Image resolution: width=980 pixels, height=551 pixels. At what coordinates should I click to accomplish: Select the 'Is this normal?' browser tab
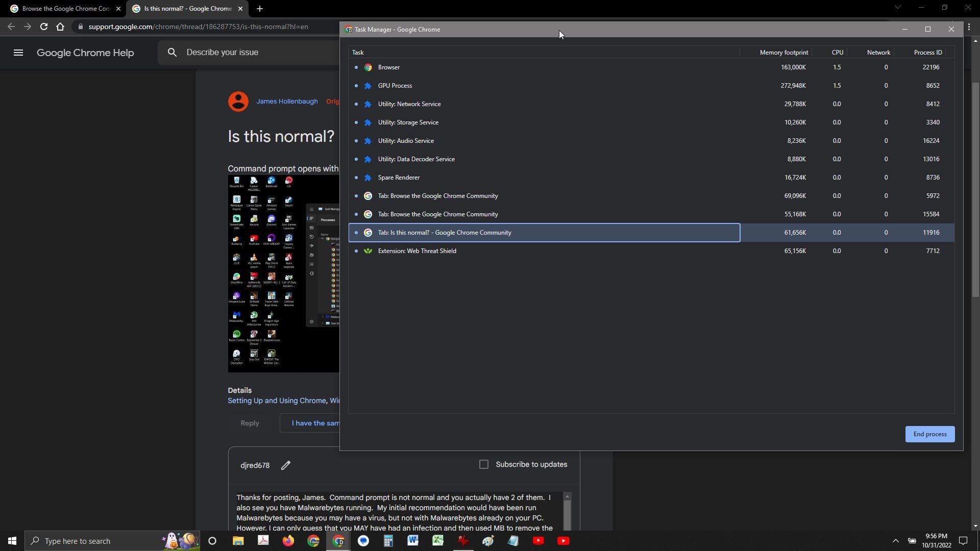(187, 9)
